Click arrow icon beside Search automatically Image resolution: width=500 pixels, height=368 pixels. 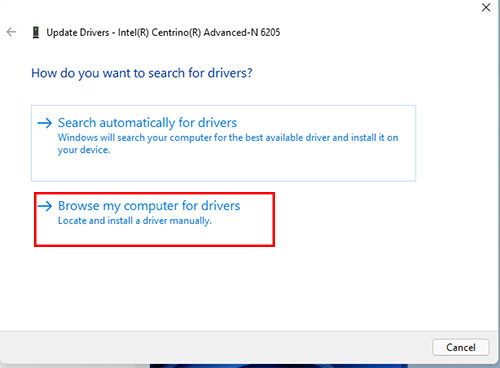pos(45,123)
